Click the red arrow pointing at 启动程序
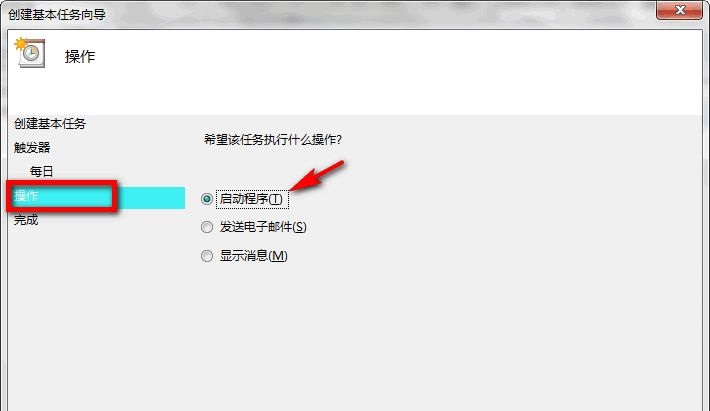This screenshot has height=411, width=710. pyautogui.click(x=317, y=176)
